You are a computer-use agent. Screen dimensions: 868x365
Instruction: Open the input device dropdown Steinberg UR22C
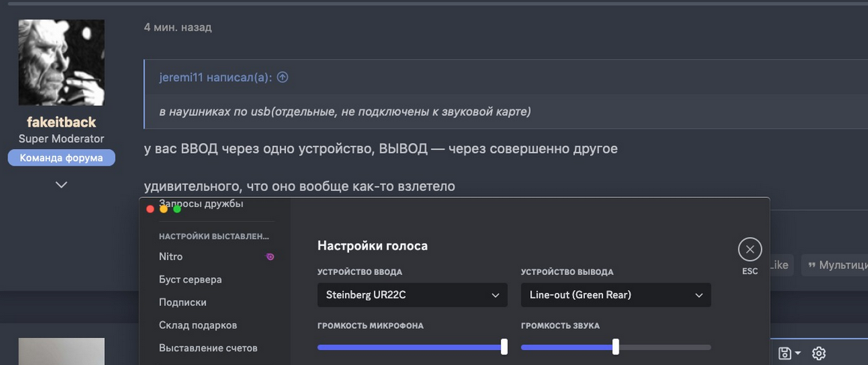point(412,295)
